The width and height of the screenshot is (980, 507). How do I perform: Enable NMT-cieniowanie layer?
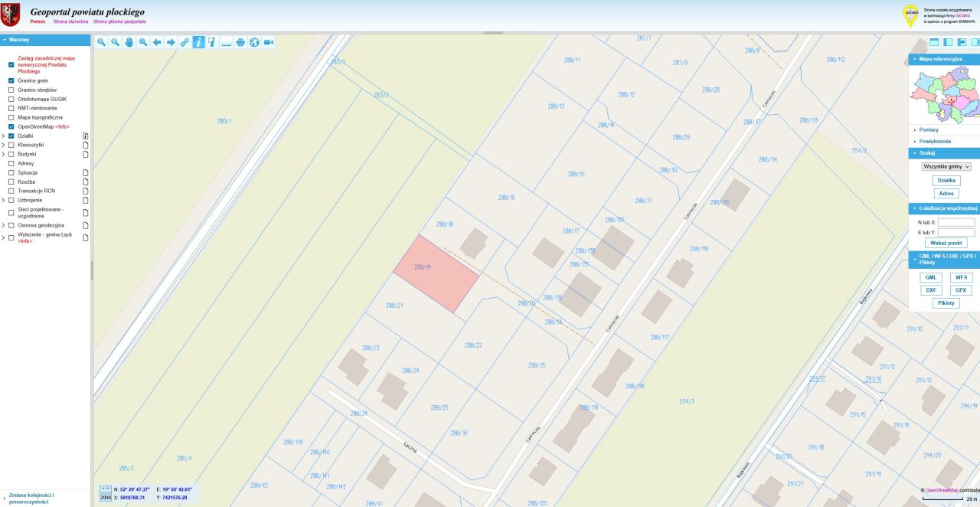pos(11,108)
